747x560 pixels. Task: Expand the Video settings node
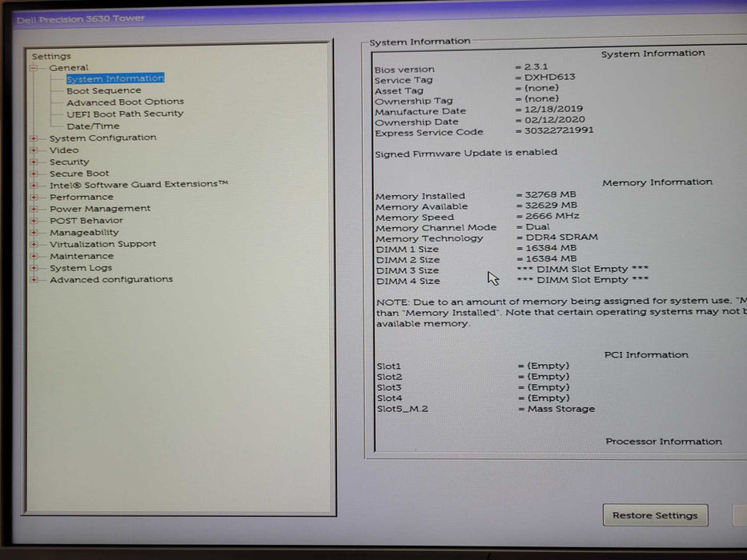[x=34, y=150]
